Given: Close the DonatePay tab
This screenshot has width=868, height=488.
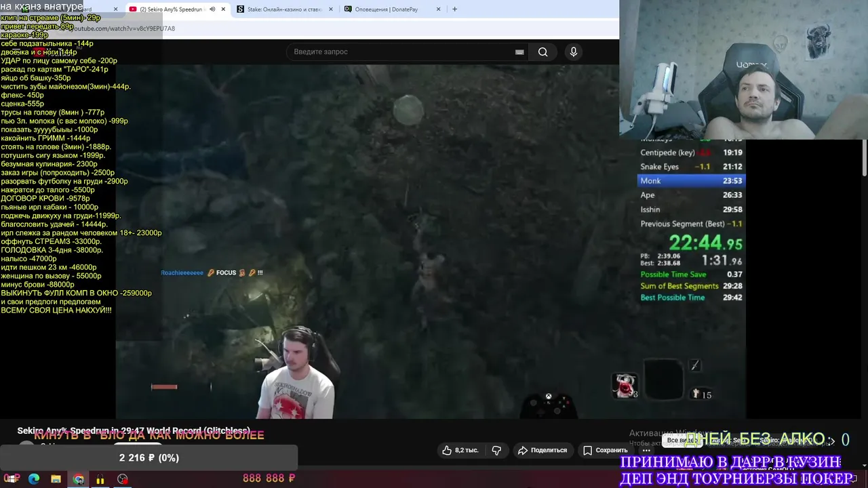Looking at the screenshot, I should tap(438, 9).
